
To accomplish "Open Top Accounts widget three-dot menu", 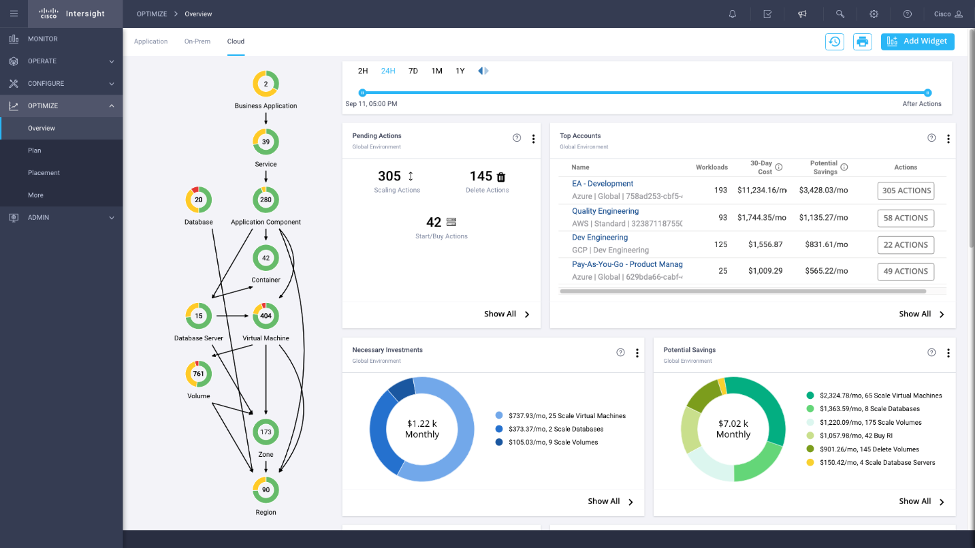I will coord(947,138).
